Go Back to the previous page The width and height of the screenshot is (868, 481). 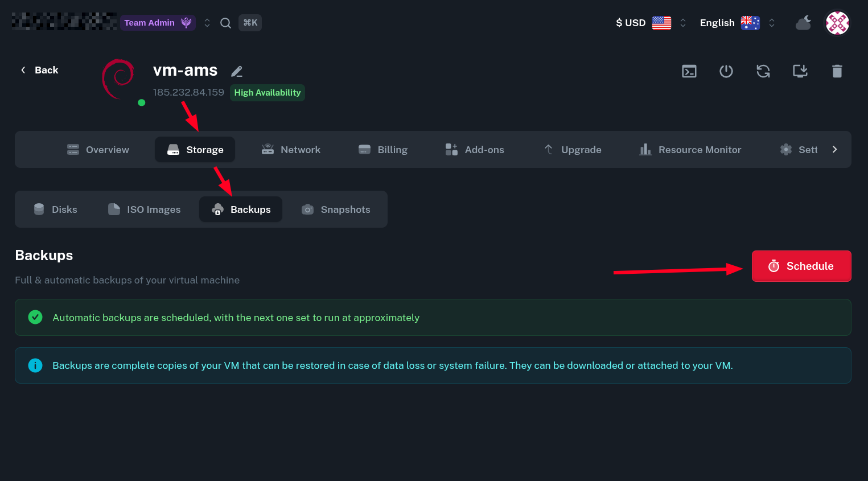click(x=39, y=70)
